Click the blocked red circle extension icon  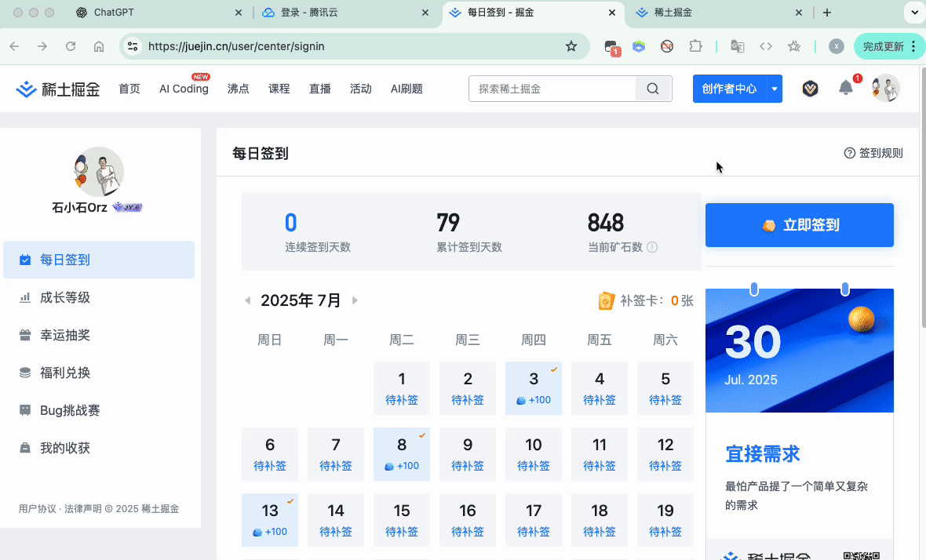667,46
